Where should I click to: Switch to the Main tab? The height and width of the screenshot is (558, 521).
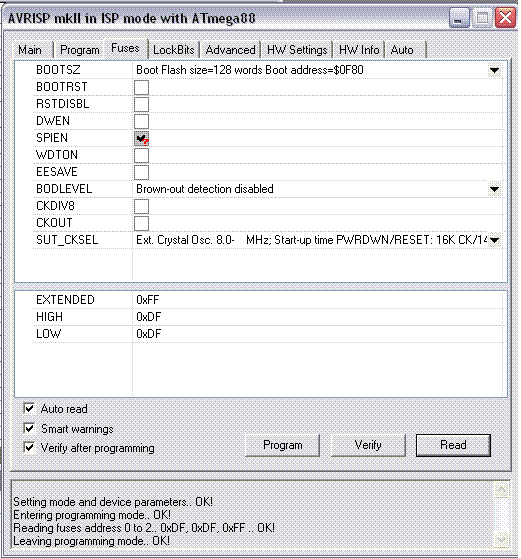coord(31,50)
